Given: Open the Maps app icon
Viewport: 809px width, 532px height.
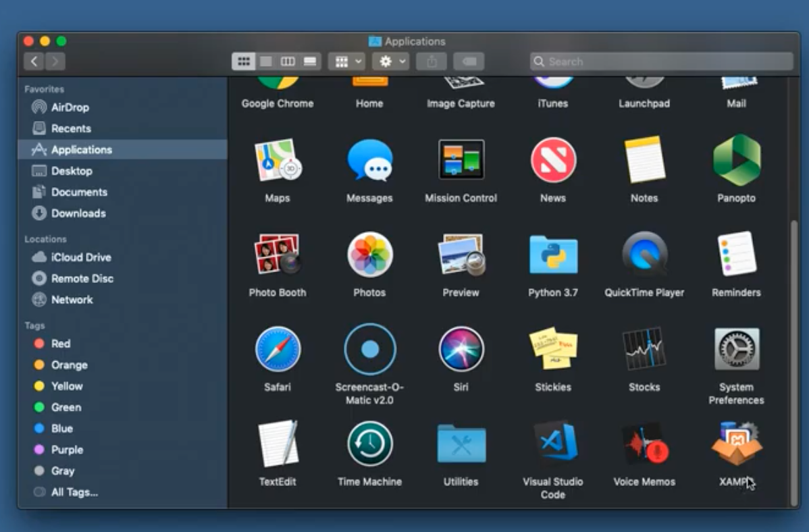Looking at the screenshot, I should (278, 160).
